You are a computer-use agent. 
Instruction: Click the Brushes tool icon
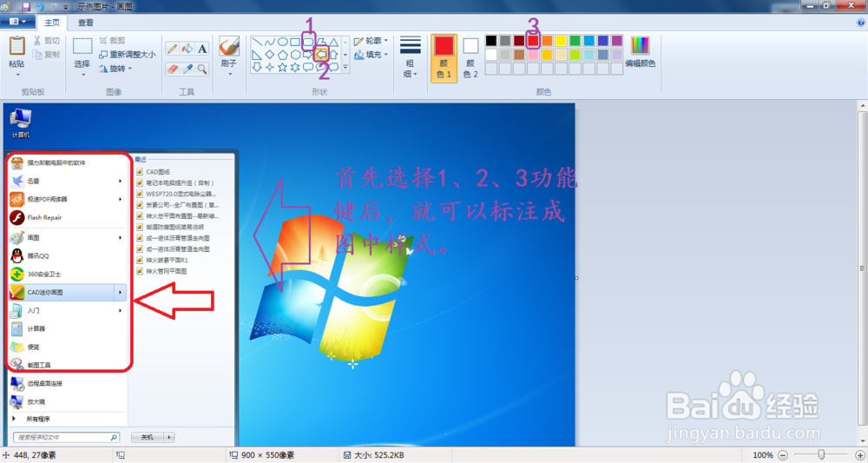tap(228, 47)
